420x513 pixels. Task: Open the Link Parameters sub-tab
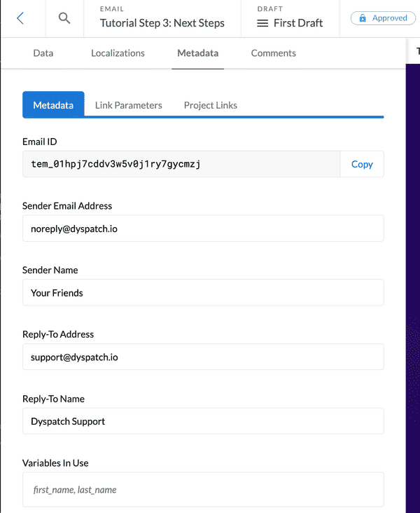click(129, 105)
